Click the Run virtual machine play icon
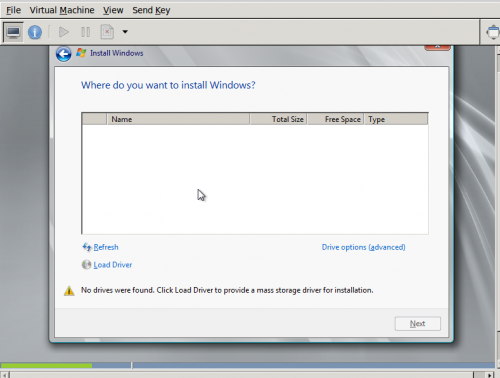500x378 pixels. (63, 32)
